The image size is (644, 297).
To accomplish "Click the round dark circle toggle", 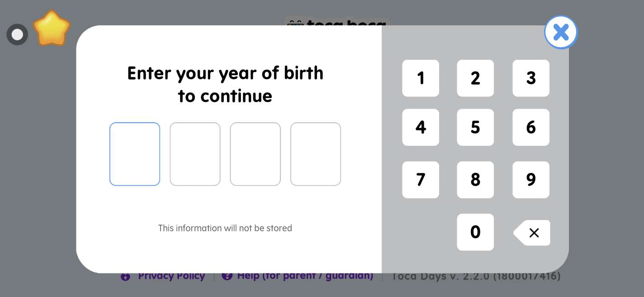I will tap(17, 35).
